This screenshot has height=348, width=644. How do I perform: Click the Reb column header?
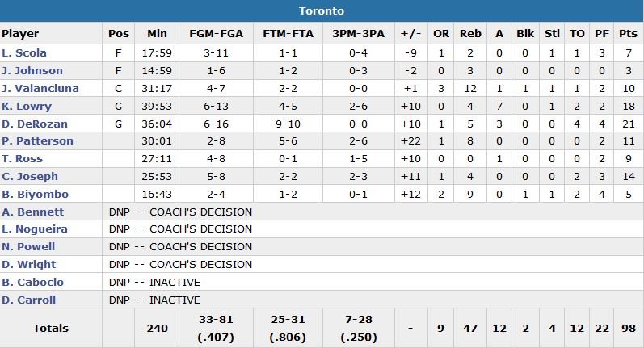pyautogui.click(x=470, y=33)
